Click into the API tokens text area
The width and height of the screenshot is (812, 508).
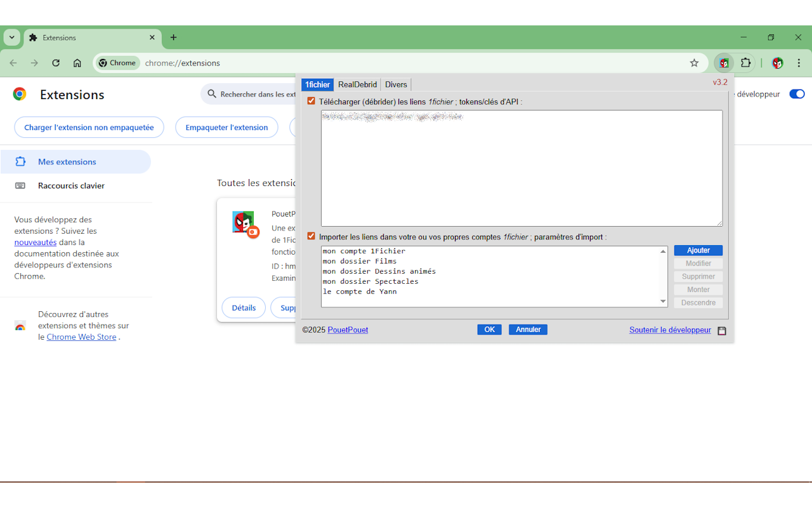[521, 168]
